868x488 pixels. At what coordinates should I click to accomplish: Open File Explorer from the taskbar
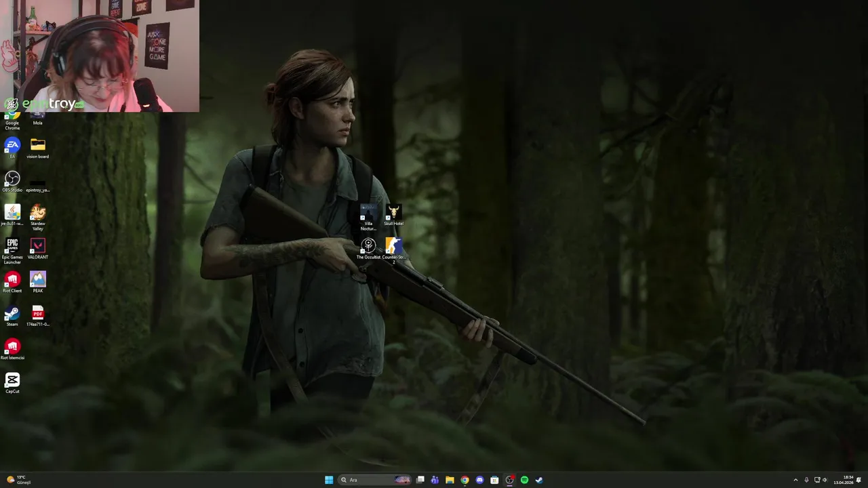pos(450,480)
